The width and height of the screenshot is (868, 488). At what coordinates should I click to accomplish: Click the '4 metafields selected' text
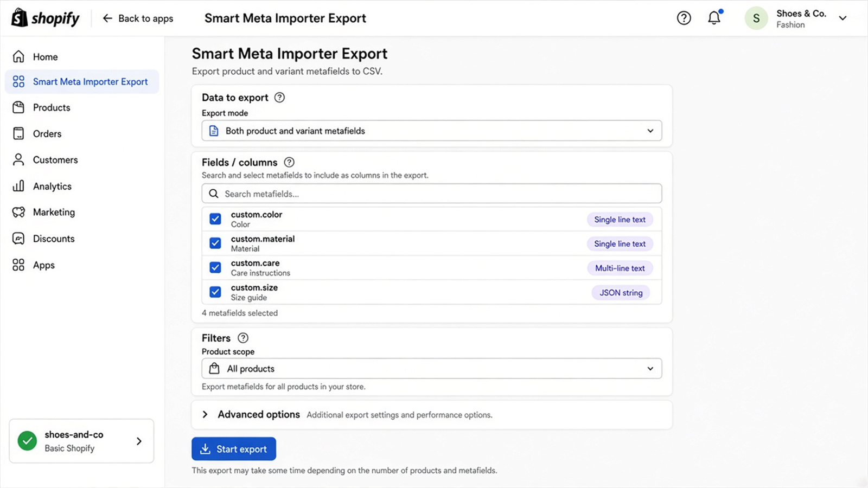coord(240,313)
